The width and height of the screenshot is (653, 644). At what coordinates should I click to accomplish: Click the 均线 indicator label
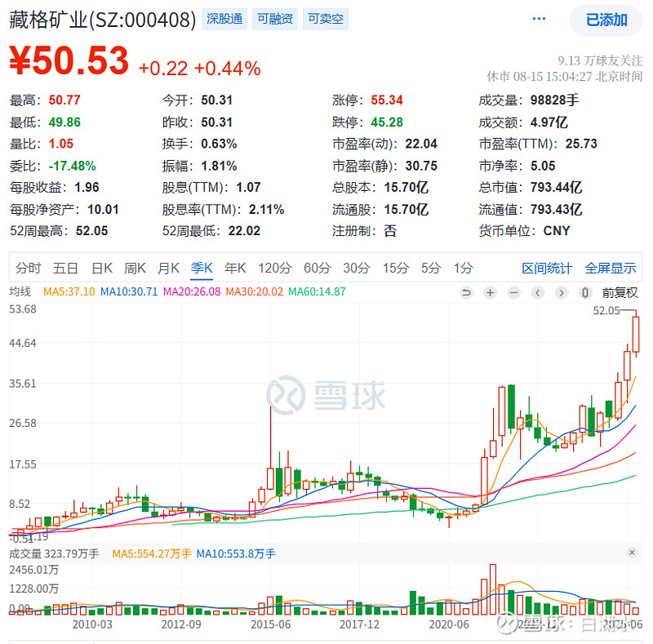coord(20,291)
